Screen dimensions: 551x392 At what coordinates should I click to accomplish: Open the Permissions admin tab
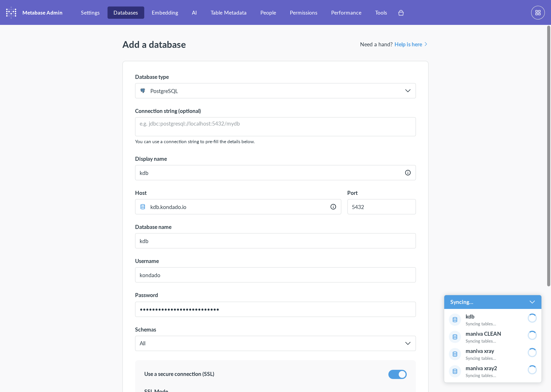point(303,13)
